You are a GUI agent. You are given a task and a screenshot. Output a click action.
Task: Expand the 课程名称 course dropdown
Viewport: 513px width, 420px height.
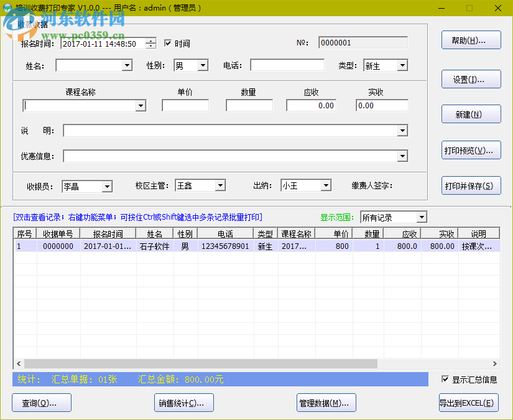click(x=141, y=105)
